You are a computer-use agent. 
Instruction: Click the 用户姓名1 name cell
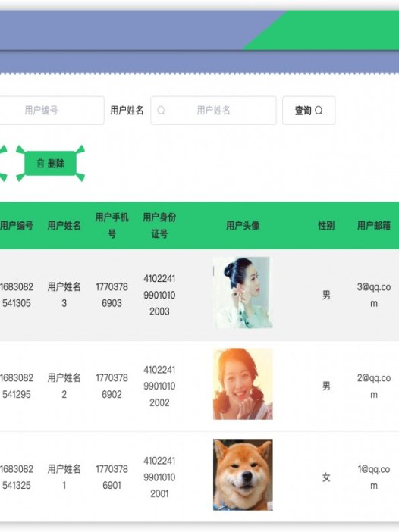click(x=64, y=477)
